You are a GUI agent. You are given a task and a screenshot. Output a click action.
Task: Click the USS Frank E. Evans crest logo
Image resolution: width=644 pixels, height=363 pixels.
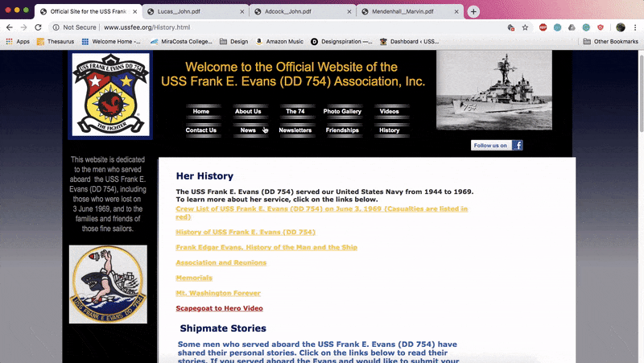point(110,95)
